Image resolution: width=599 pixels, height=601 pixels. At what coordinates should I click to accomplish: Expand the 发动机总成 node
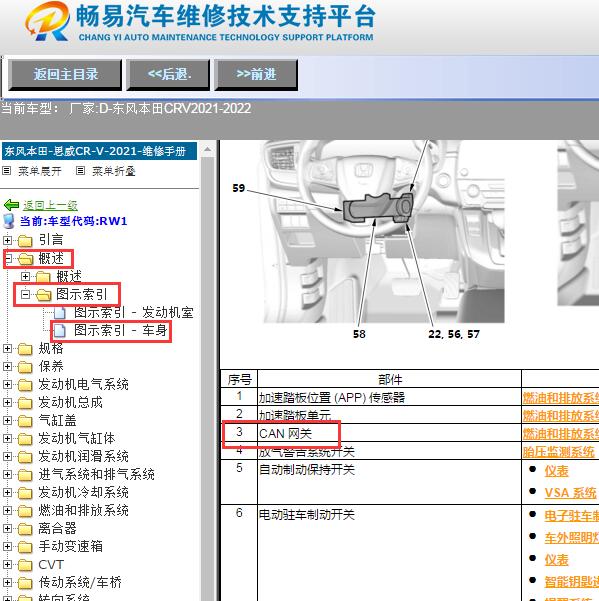(x=7, y=402)
